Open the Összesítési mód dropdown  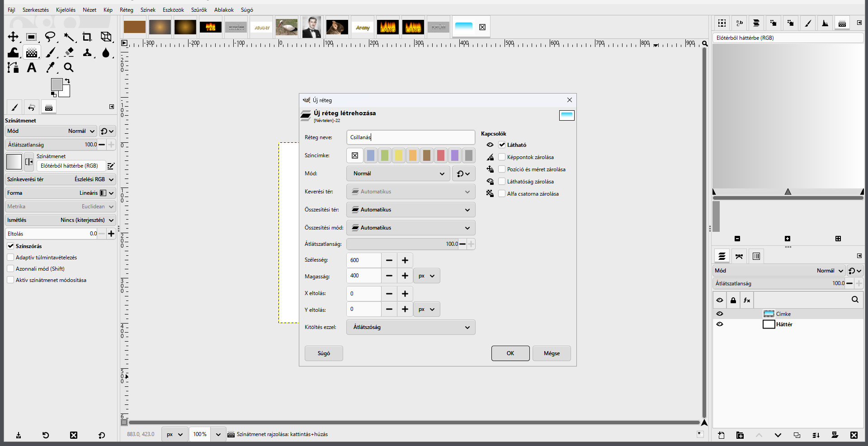(x=411, y=228)
